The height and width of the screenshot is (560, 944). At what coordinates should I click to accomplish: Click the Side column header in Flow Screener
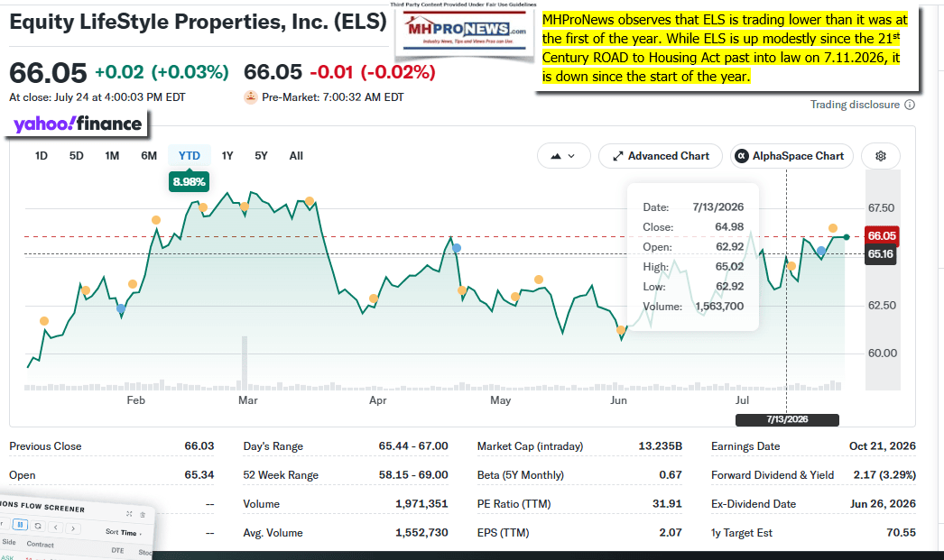(x=9, y=542)
